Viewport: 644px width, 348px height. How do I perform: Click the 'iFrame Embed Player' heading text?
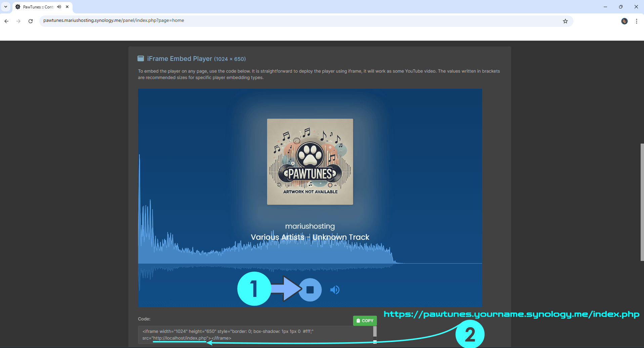[x=180, y=59]
